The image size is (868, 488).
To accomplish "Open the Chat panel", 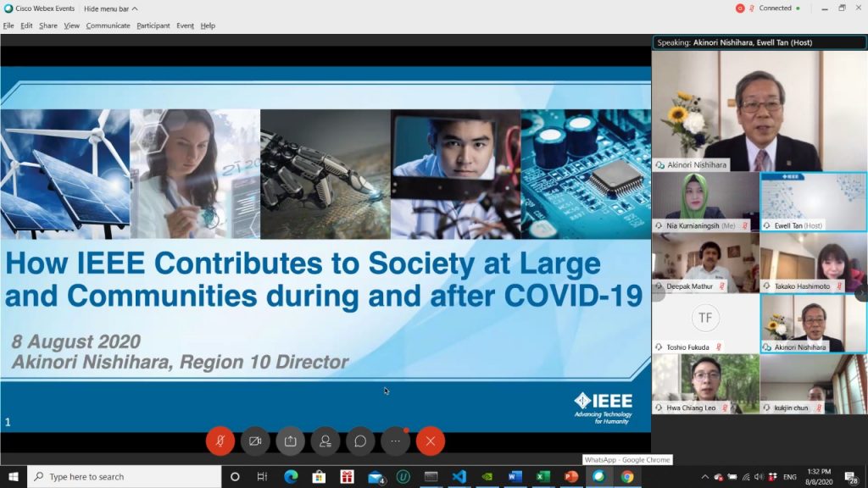I will pyautogui.click(x=359, y=441).
